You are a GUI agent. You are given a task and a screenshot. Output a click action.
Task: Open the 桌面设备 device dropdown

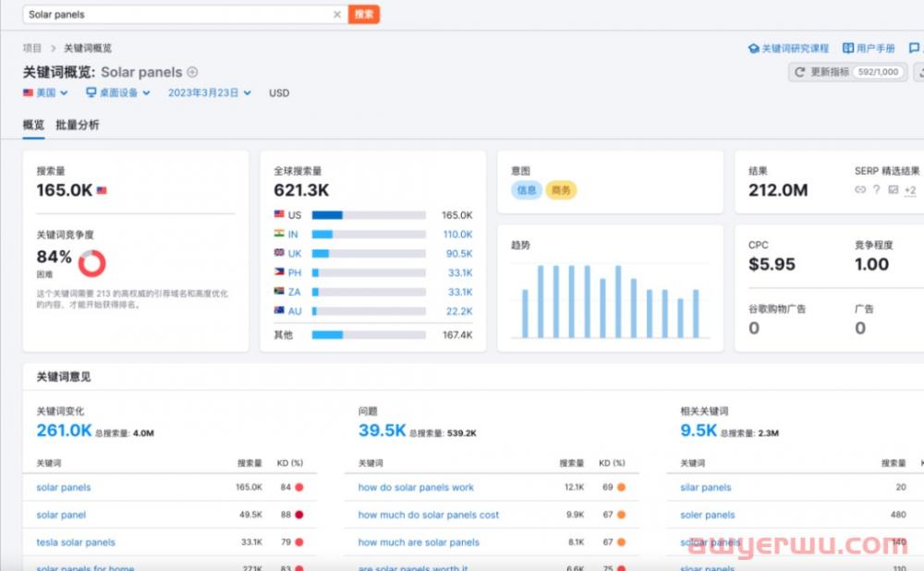coord(118,93)
